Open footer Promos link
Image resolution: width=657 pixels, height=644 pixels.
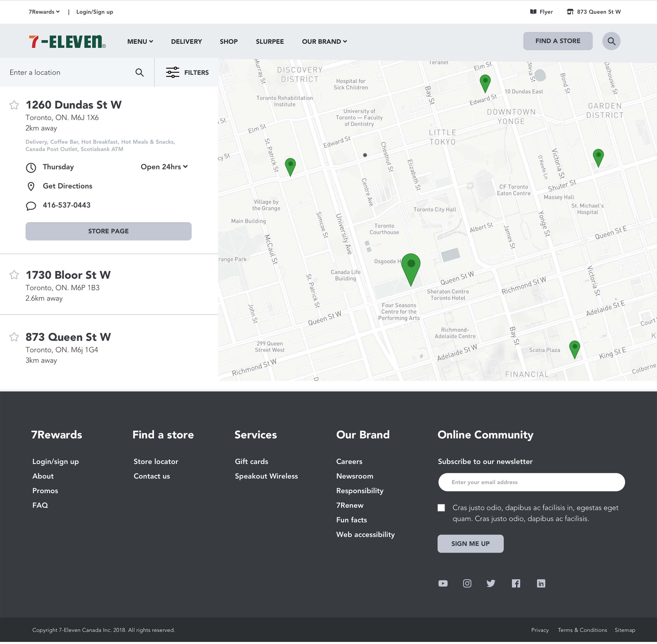[x=45, y=490]
